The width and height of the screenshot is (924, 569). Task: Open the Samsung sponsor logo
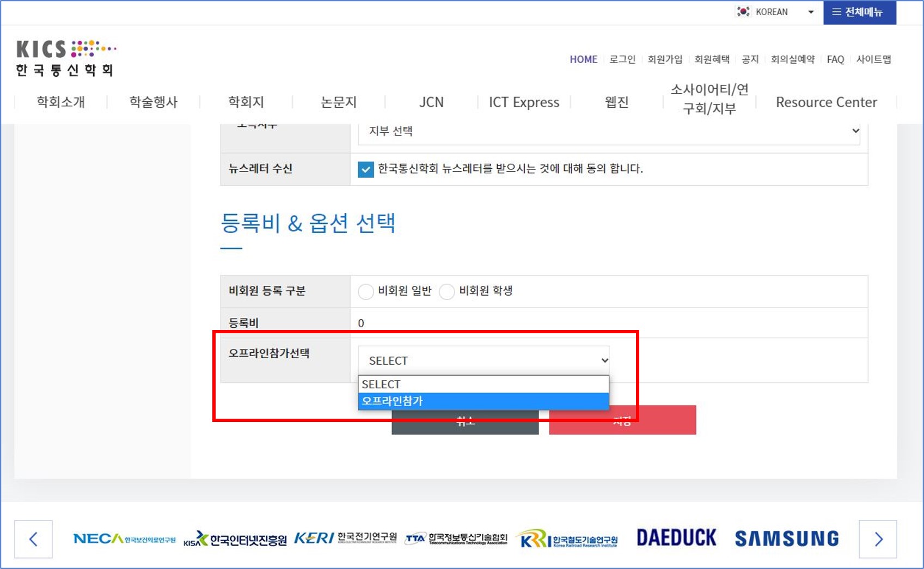pyautogui.click(x=787, y=539)
